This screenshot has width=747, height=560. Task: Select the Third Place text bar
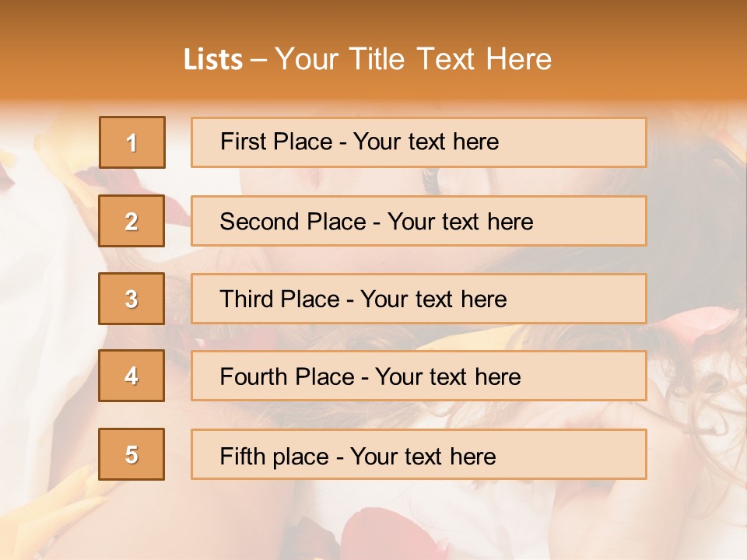tap(419, 299)
